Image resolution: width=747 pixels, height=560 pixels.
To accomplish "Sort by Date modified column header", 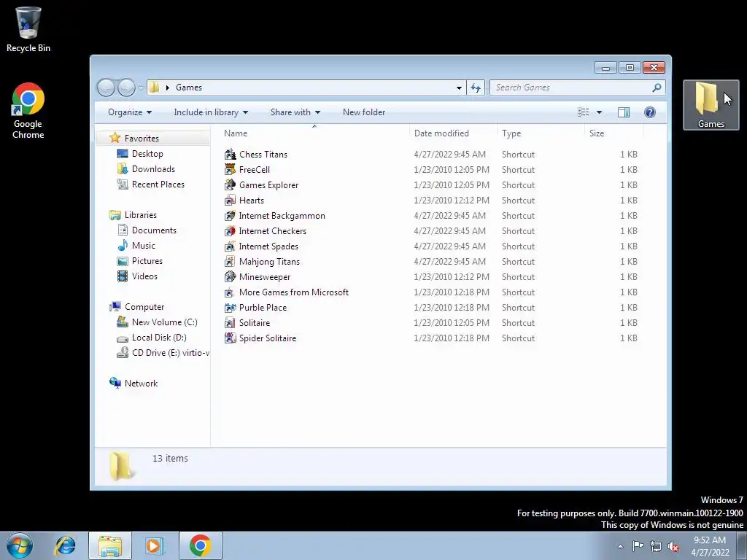I will pos(453,133).
